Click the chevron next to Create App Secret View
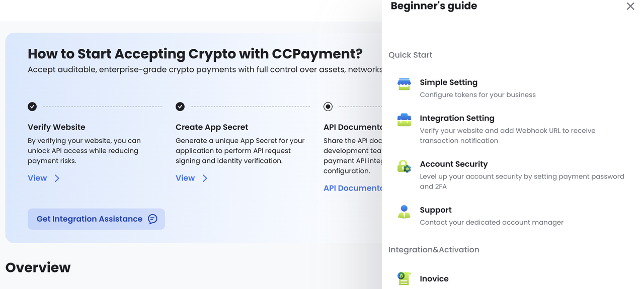 pyautogui.click(x=205, y=178)
